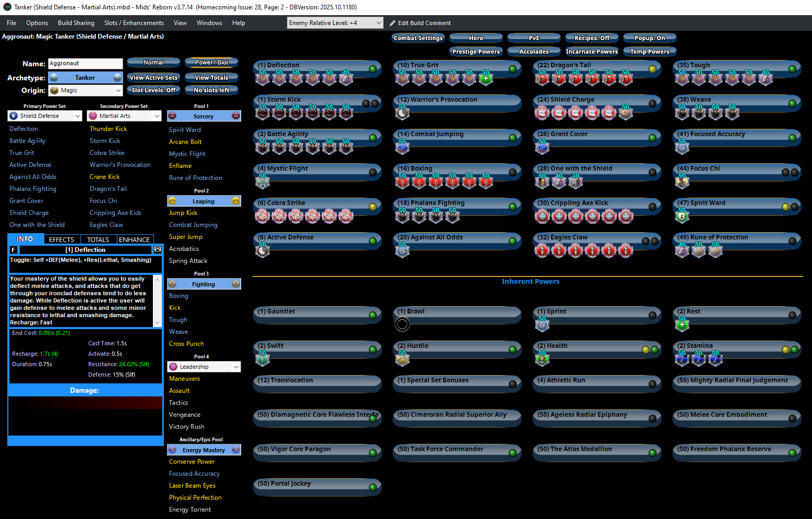
Task: Click the Name field containing Aggronaut
Action: click(x=85, y=64)
